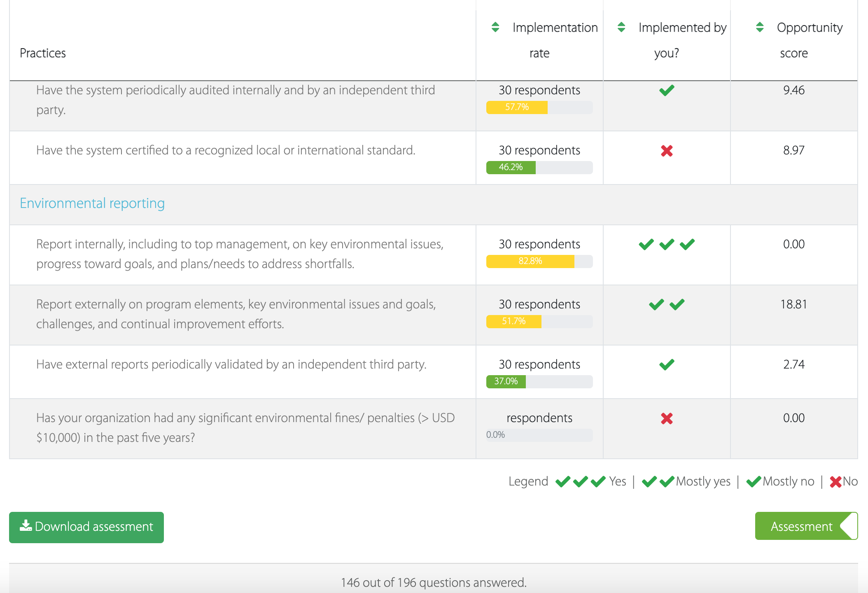Viewport: 868px width, 593px height.
Task: Click red X for certified system row
Action: 667,151
